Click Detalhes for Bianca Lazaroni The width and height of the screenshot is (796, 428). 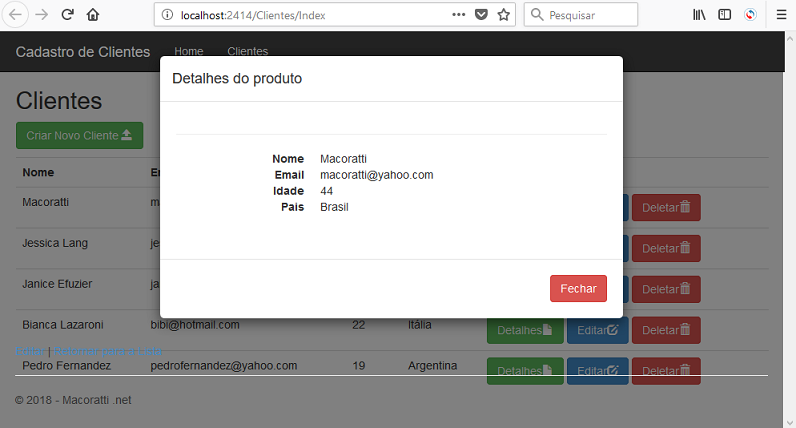(524, 330)
